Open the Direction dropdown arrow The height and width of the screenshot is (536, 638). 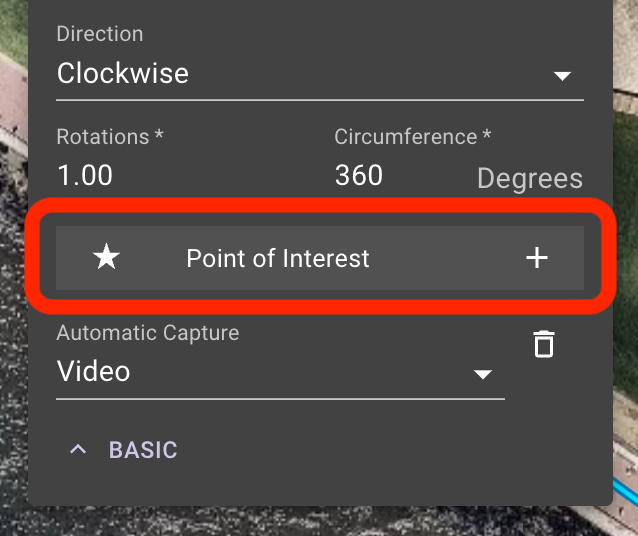(x=562, y=76)
